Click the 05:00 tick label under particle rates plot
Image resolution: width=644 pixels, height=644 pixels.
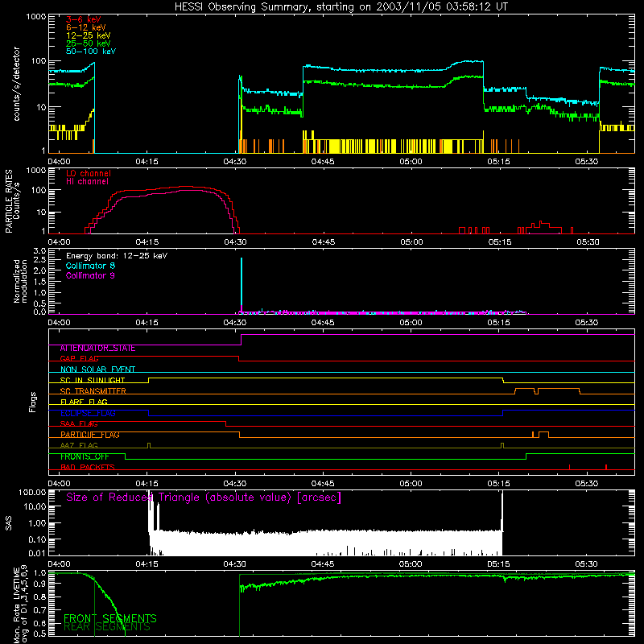(411, 242)
